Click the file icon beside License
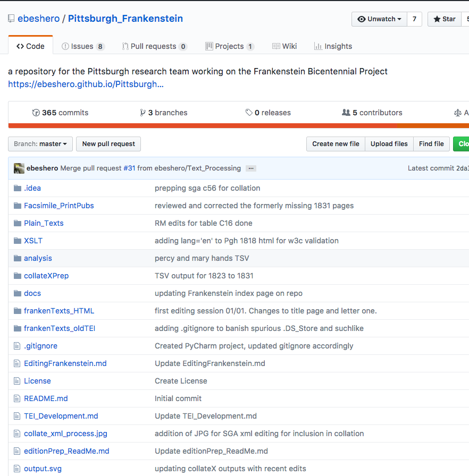 point(17,381)
